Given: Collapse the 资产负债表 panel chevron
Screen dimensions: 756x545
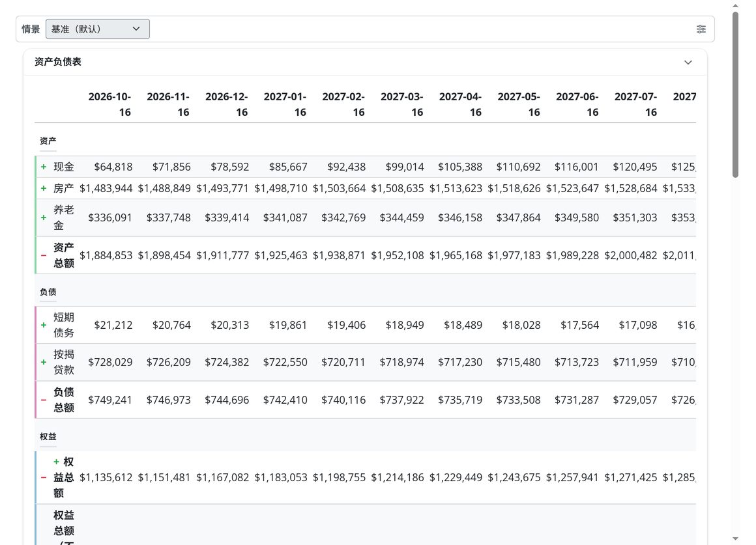Looking at the screenshot, I should 688,62.
